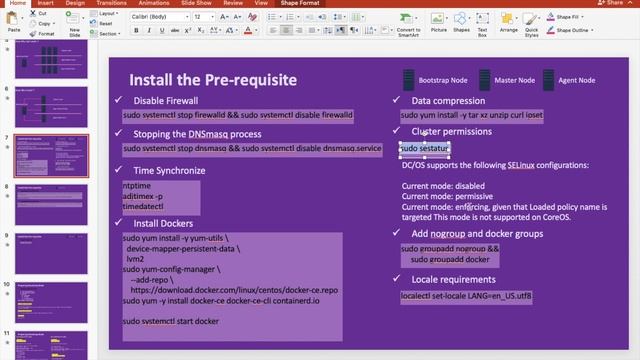Click the 'Bootstrap Node' label
Viewport: 640px width, 360px height.
point(443,80)
